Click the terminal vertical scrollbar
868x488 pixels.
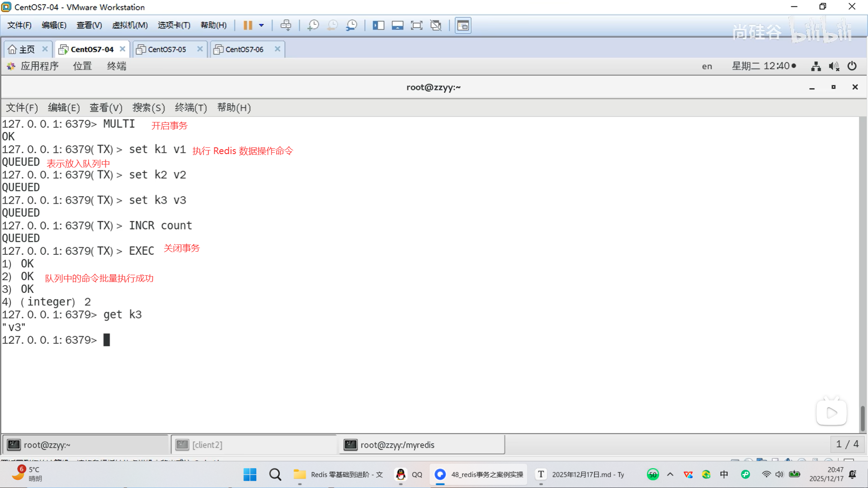pos(863,418)
